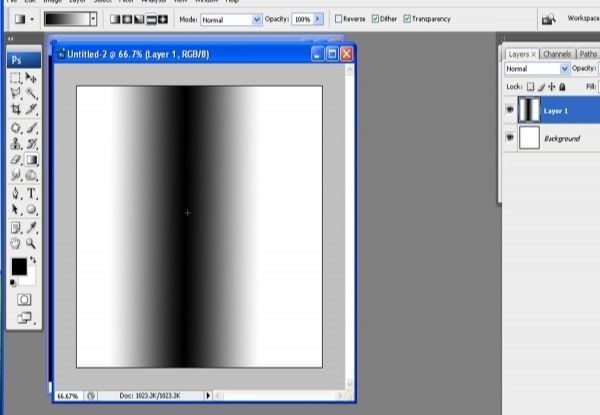Screen dimensions: 600x415
Task: Select the Path Selection arrow tool
Action: click(15, 209)
